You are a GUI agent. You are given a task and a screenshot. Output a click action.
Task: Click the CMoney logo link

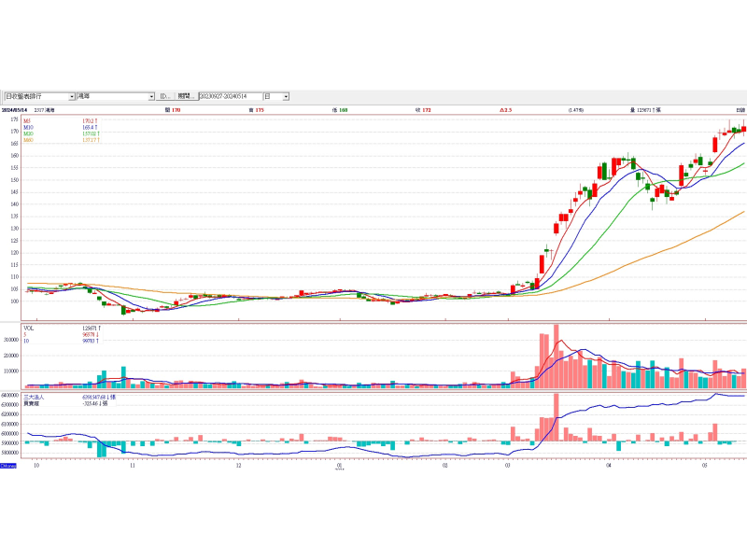pos(8,465)
